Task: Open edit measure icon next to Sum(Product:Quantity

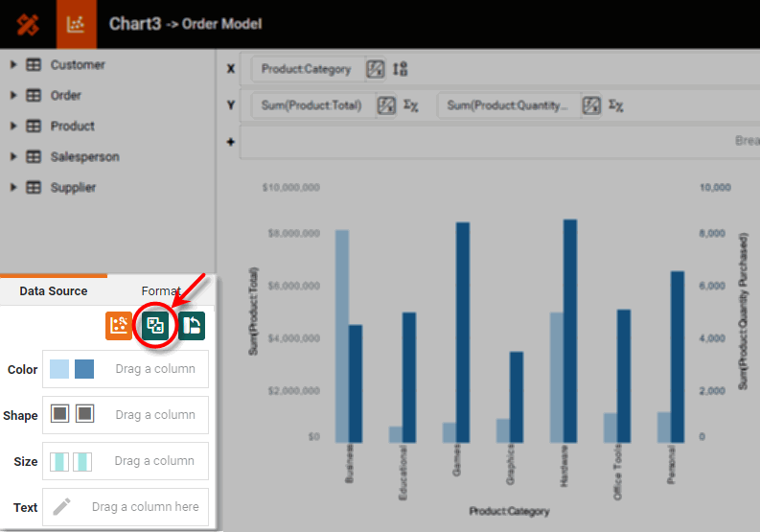Action: coord(591,105)
